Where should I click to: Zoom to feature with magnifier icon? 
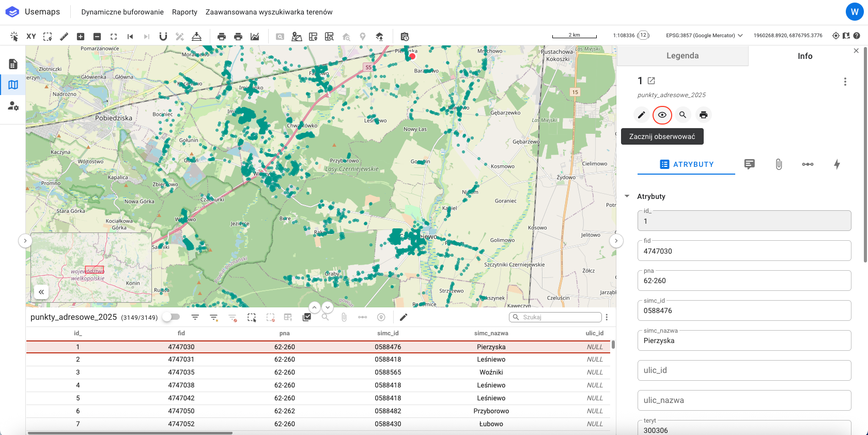pos(683,115)
